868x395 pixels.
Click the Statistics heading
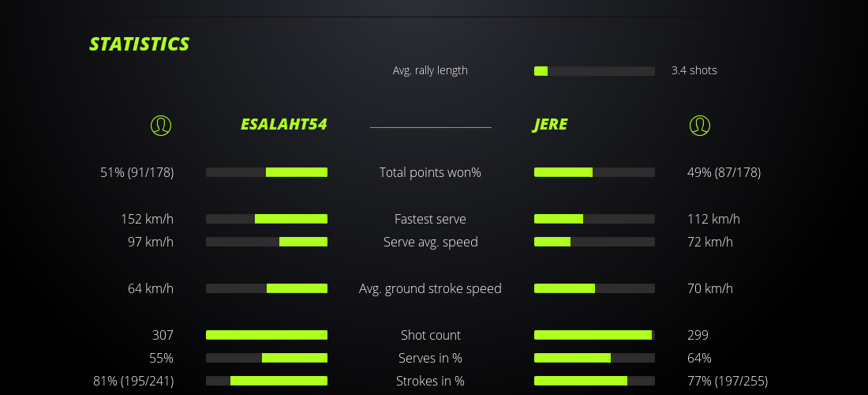tap(140, 44)
